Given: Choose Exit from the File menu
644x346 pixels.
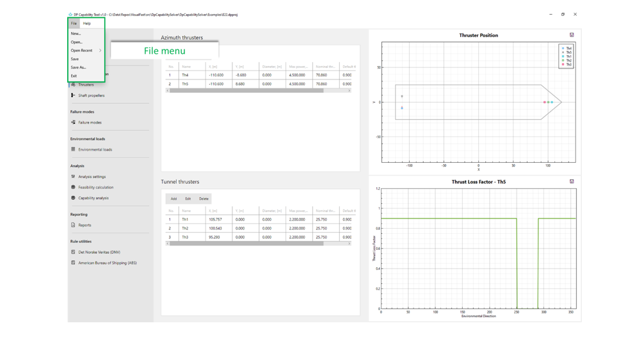Looking at the screenshot, I should coord(74,76).
